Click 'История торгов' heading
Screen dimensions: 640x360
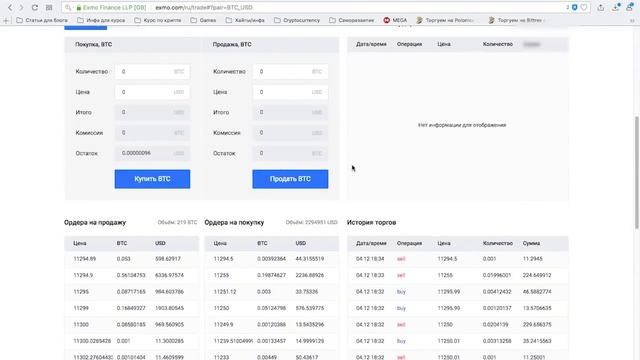click(371, 222)
